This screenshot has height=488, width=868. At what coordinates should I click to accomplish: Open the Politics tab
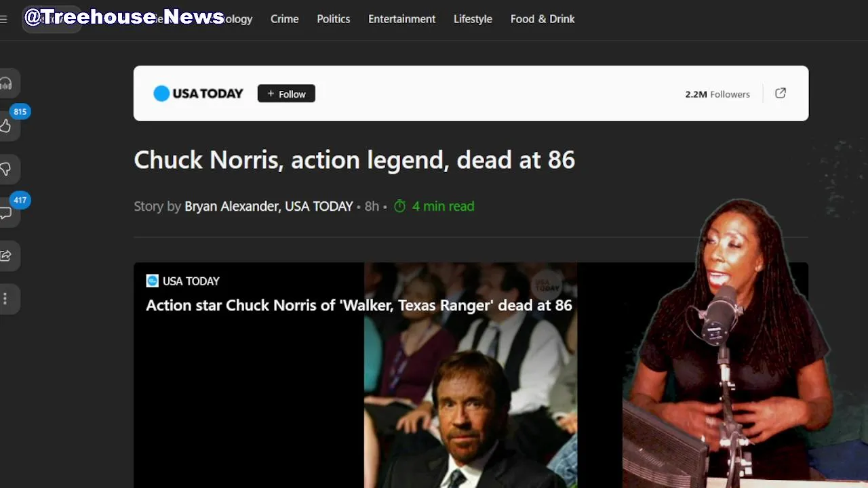click(x=334, y=19)
